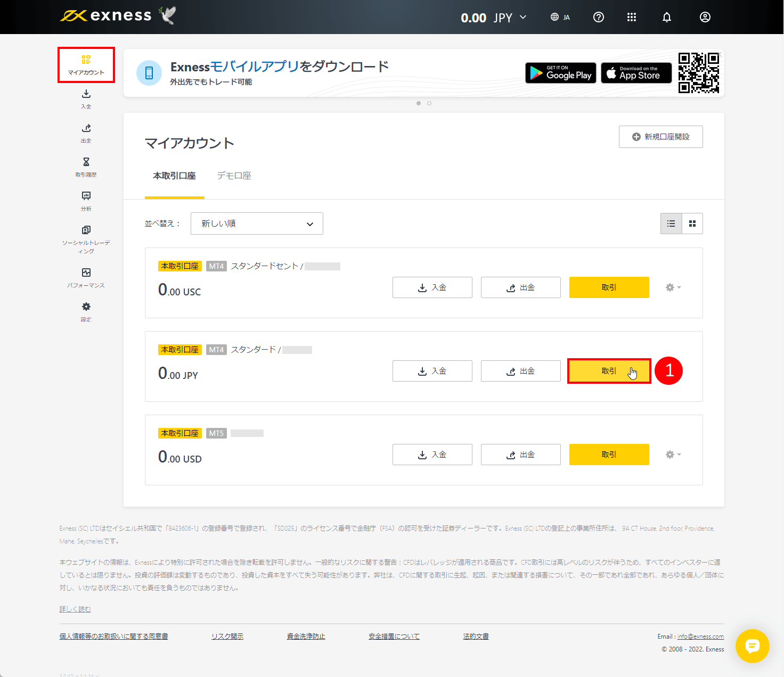Image resolution: width=784 pixels, height=677 pixels.
Task: Open the sort order 新しい順 dropdown
Action: [x=257, y=224]
